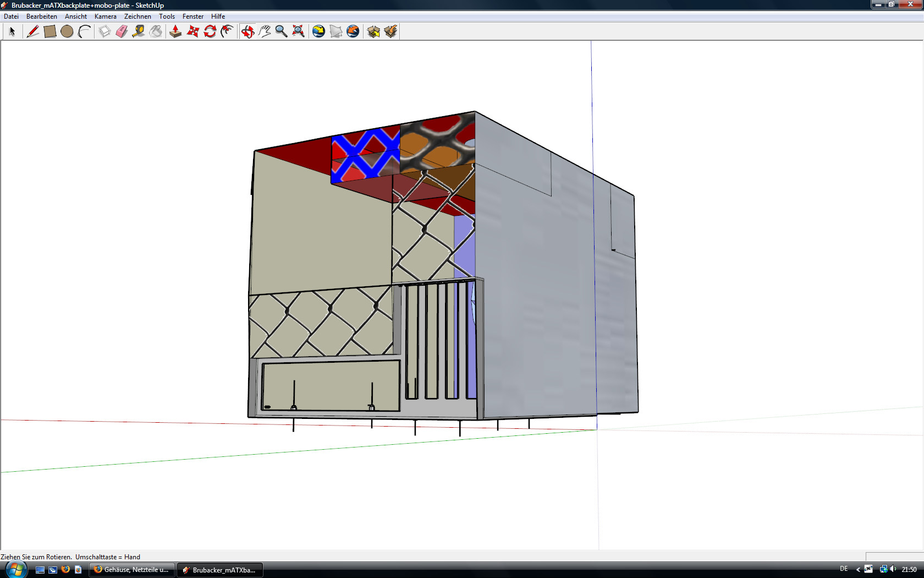Select the Circle drawing tool
Screen dimensions: 924x578
(67, 31)
